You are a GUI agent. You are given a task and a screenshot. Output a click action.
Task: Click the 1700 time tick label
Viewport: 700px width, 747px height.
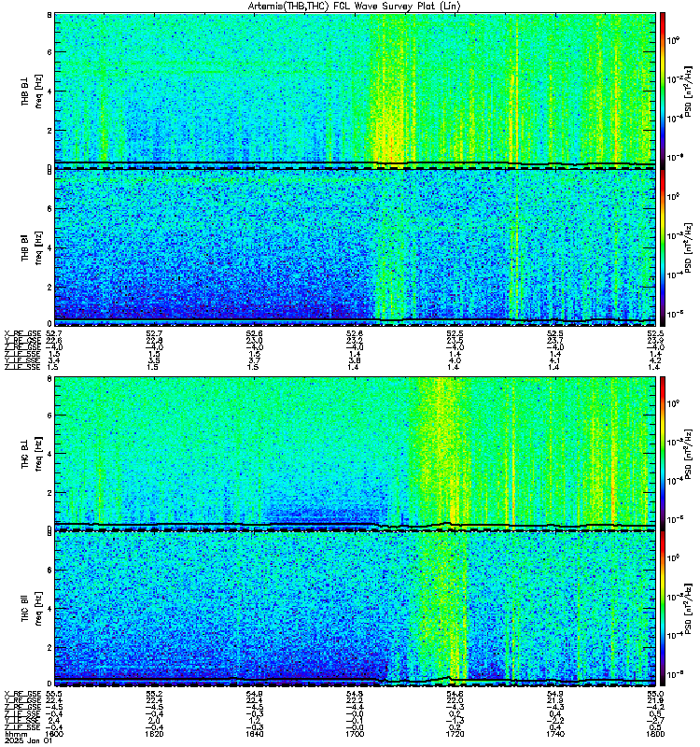pyautogui.click(x=355, y=734)
